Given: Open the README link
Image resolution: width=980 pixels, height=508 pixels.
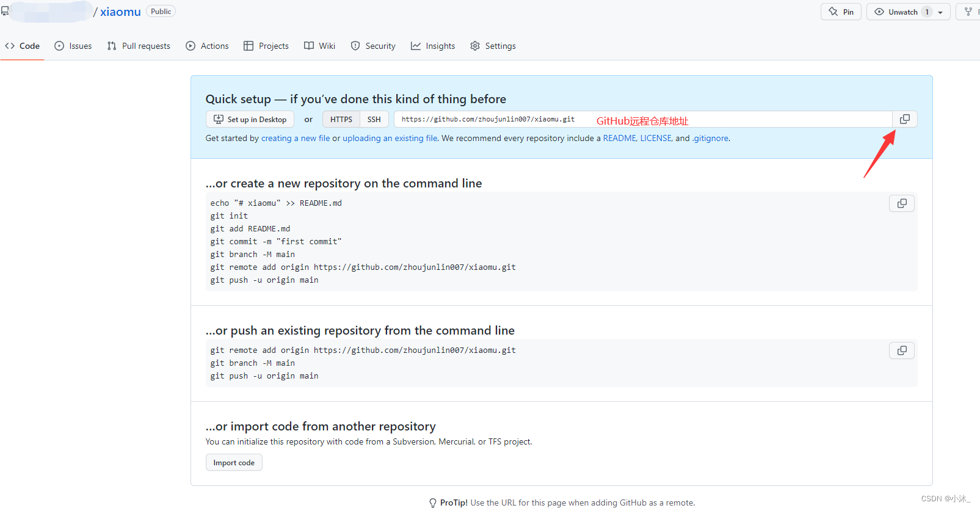Looking at the screenshot, I should point(620,138).
